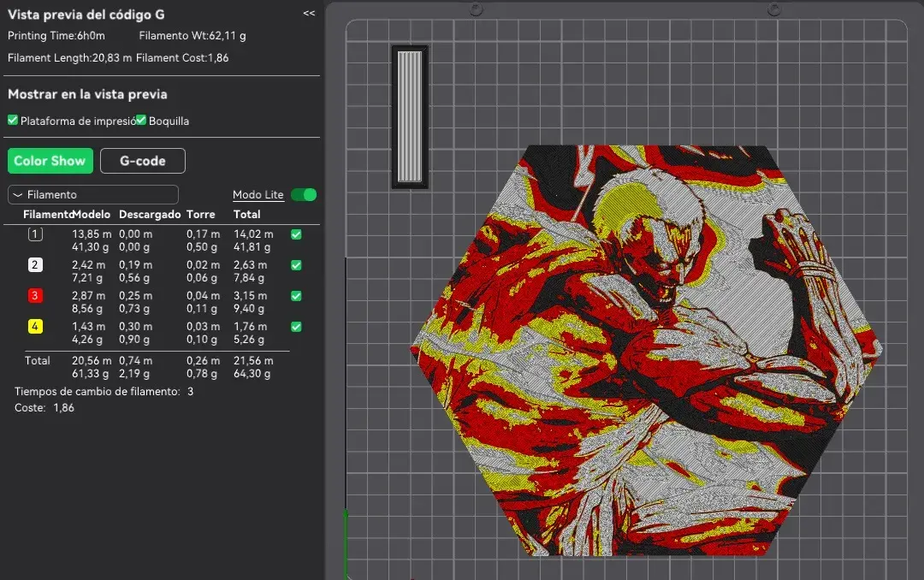The height and width of the screenshot is (580, 924).
Task: Open the Filamento dropdown
Action: tap(93, 194)
